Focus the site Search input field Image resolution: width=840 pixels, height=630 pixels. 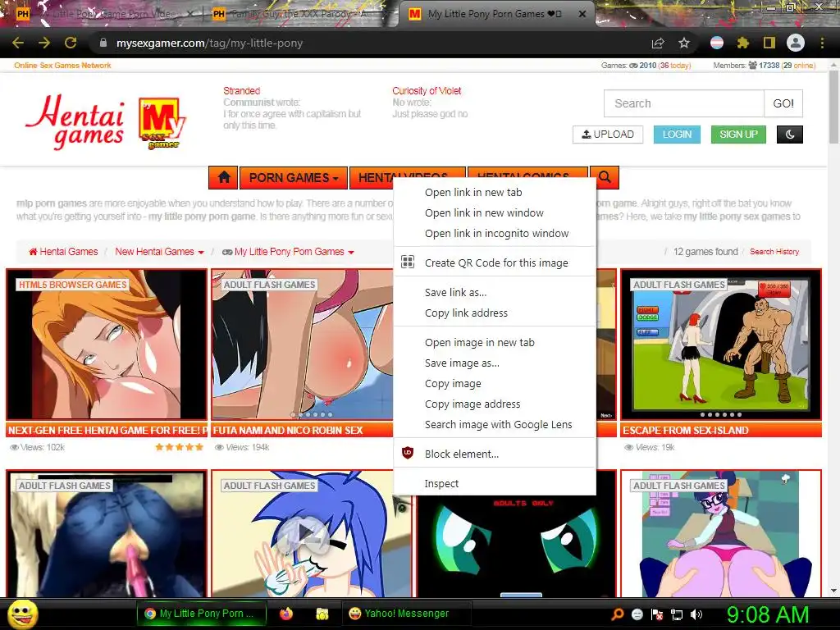pos(683,103)
